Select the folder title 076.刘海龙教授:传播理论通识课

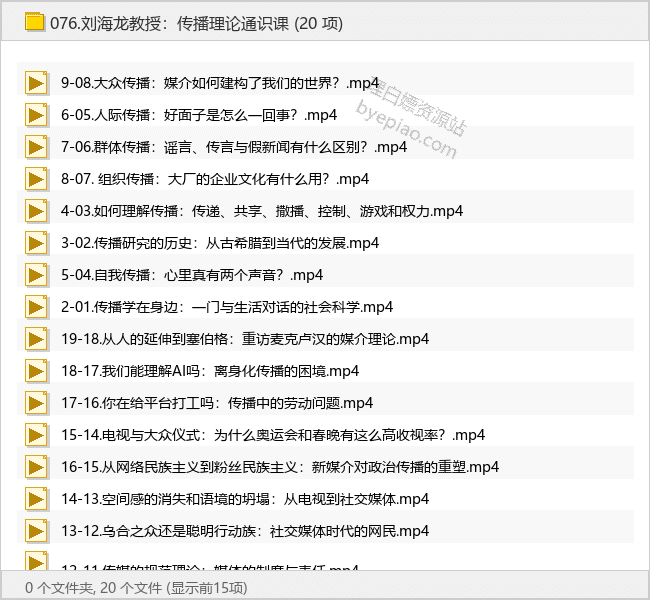point(169,24)
